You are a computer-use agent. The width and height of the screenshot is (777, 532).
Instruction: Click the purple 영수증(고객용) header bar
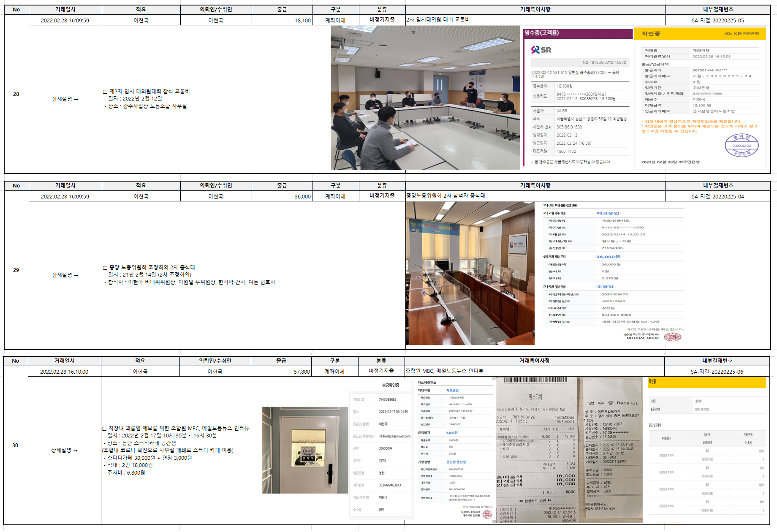coord(577,33)
